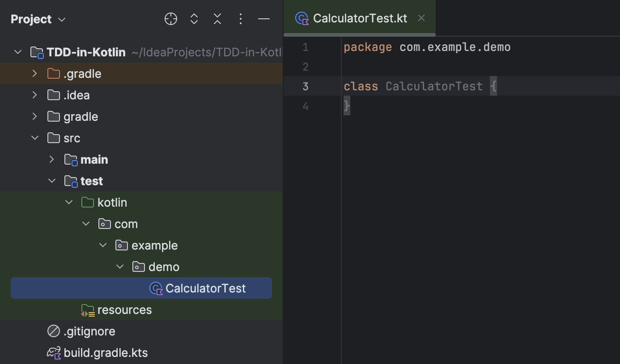Click the .gitignore file icon
620x364 pixels.
tap(54, 331)
